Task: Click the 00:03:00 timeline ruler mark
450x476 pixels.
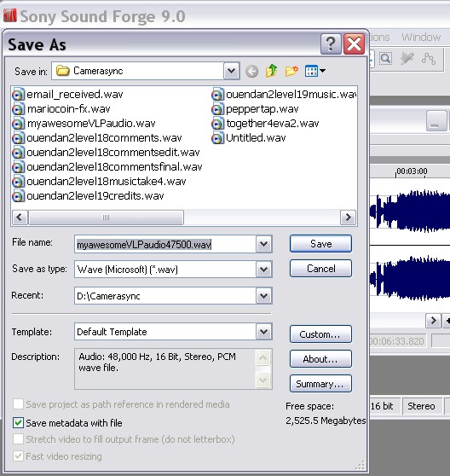Action: point(412,171)
